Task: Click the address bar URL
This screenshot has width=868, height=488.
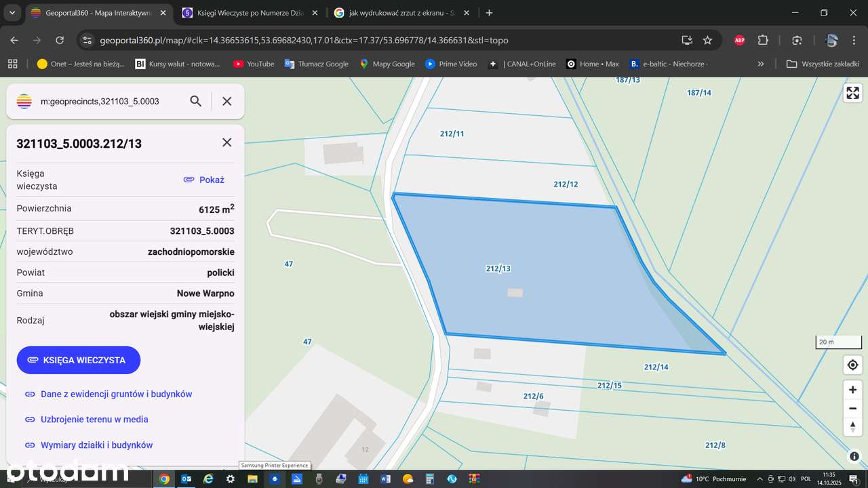Action: [x=304, y=41]
